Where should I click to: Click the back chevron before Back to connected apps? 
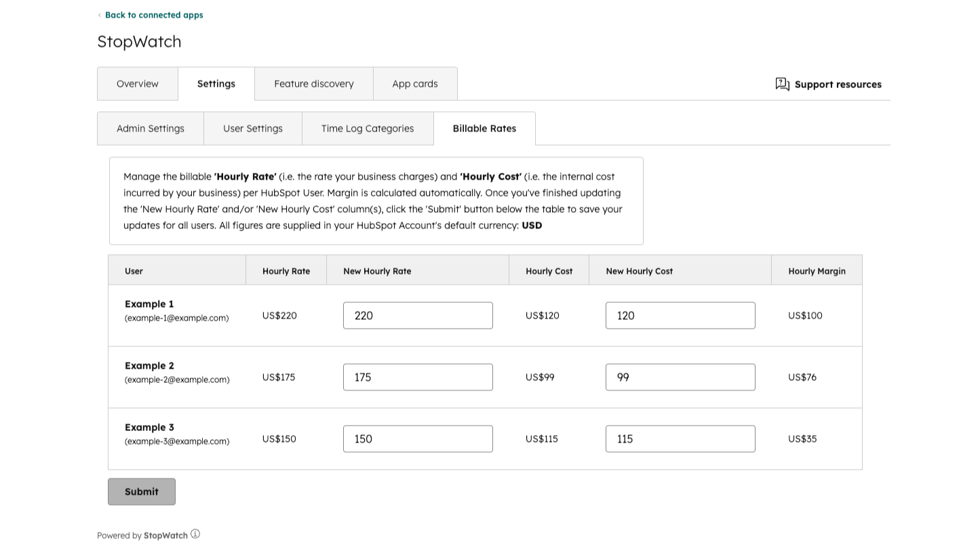[100, 15]
